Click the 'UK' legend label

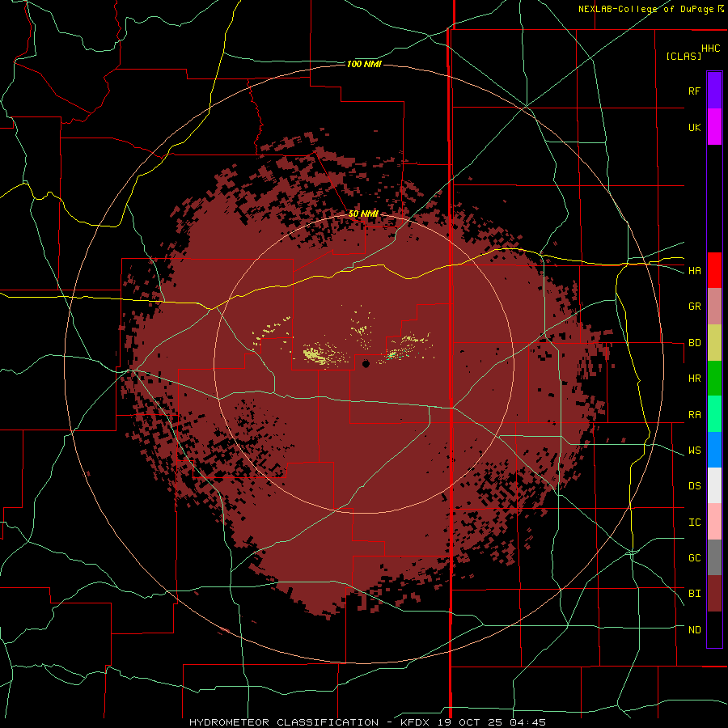pyautogui.click(x=694, y=127)
